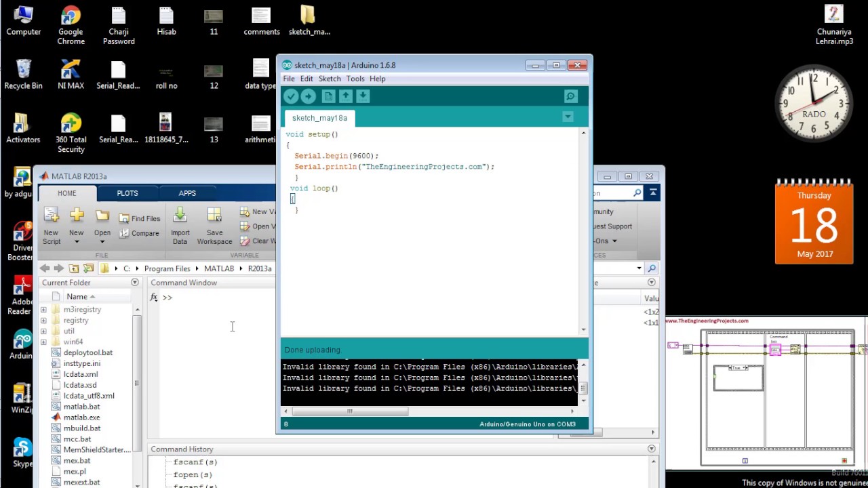Open the Arduino Help menu

[377, 79]
